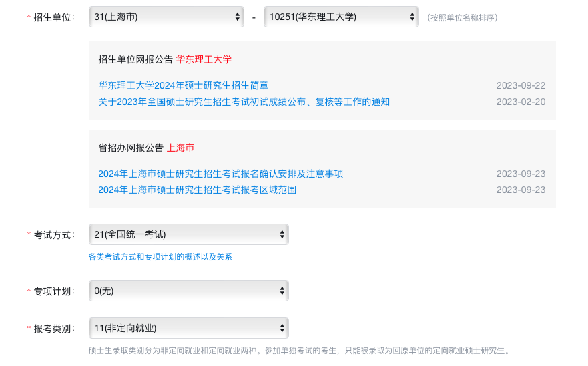Click the 招生单位 field label
The width and height of the screenshot is (588, 366).
click(54, 17)
